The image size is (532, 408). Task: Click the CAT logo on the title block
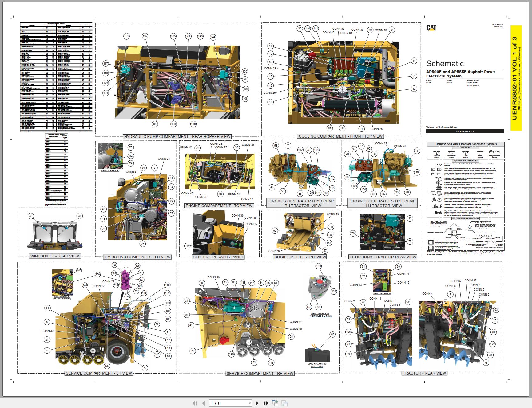(x=432, y=28)
